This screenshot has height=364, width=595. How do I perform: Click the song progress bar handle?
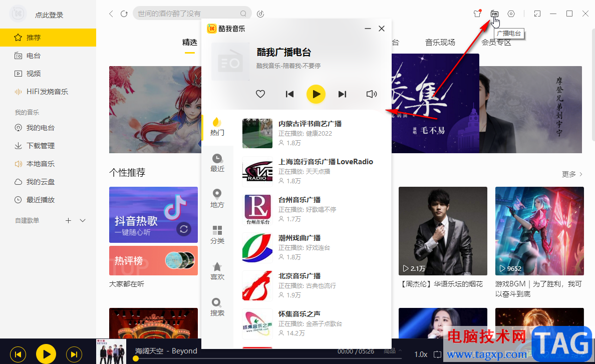point(135,358)
